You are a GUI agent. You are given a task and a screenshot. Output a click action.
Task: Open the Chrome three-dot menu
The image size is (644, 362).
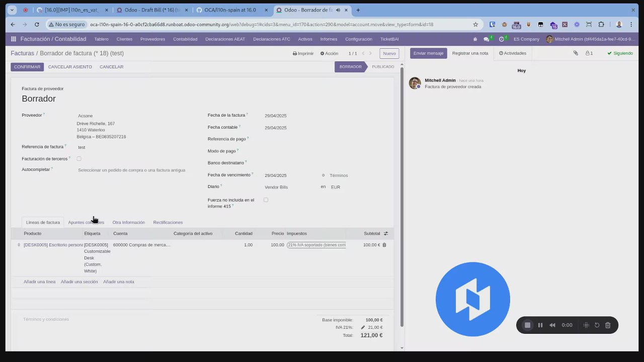click(631, 24)
